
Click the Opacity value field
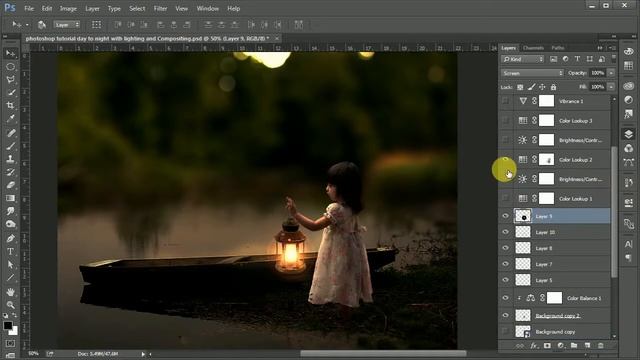tap(598, 73)
